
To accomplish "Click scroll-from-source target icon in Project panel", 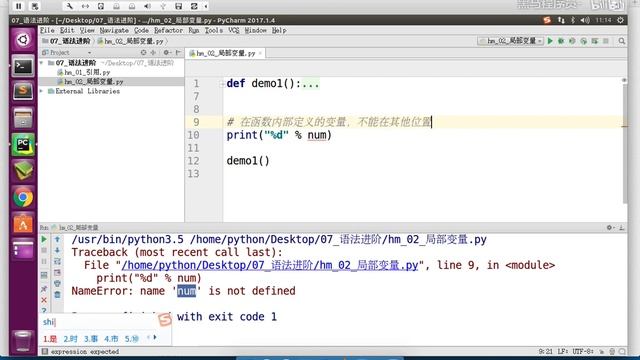I will click(x=143, y=52).
